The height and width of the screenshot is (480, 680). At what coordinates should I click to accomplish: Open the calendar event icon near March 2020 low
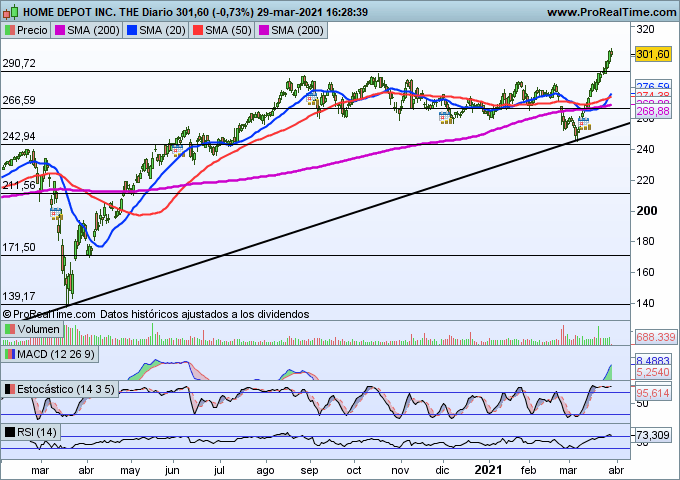[56, 213]
